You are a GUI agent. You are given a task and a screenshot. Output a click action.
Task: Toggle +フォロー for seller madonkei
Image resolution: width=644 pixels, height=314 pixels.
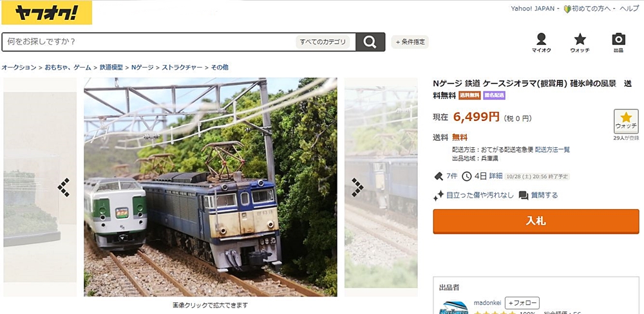[522, 303]
